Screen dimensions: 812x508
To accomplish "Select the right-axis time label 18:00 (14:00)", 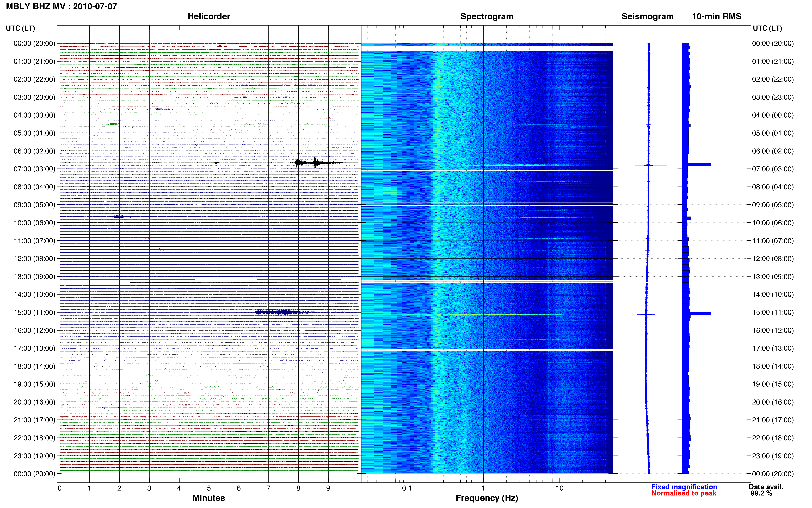I will click(773, 366).
